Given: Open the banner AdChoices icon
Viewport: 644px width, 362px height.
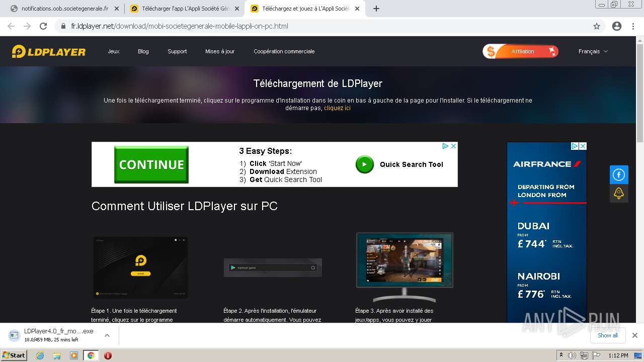Looking at the screenshot, I should [445, 146].
